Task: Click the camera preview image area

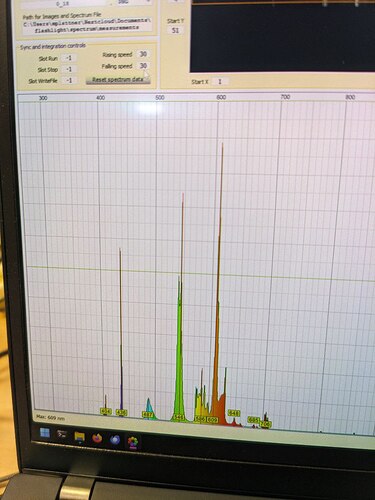Action: coord(283,37)
